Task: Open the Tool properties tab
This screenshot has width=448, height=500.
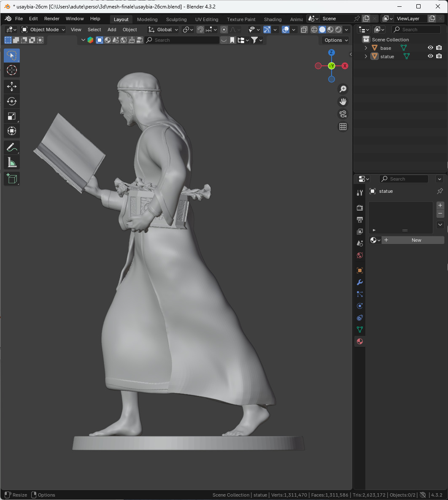Action: (x=360, y=192)
